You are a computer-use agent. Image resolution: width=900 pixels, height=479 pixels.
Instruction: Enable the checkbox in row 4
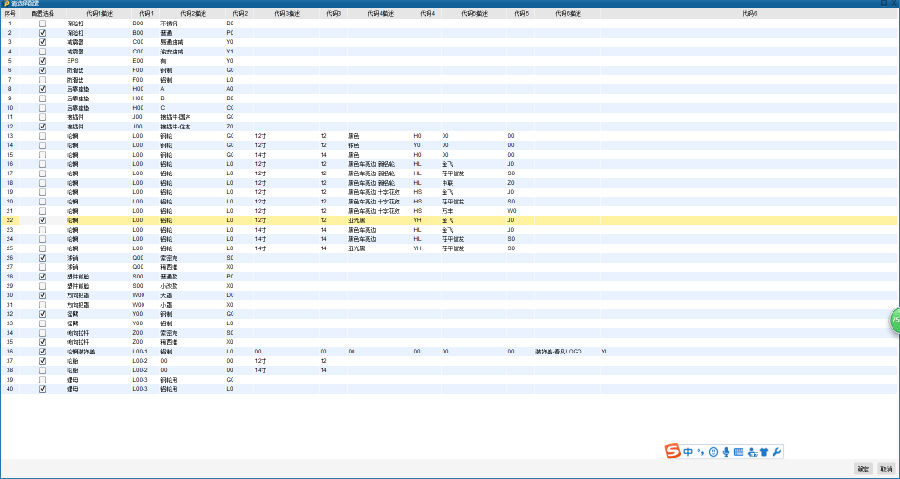[x=42, y=51]
